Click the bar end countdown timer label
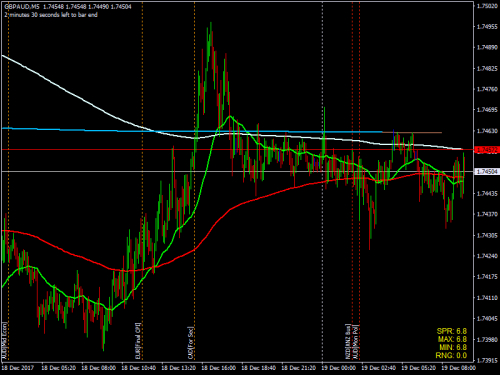500x375 pixels. (51, 15)
